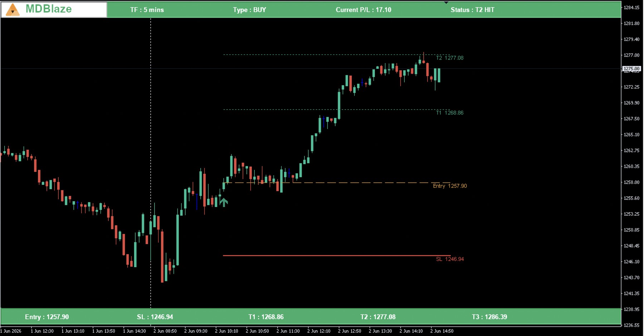Click the dotted vertical day separator line
Screen dimensions: 644x336
[151, 163]
